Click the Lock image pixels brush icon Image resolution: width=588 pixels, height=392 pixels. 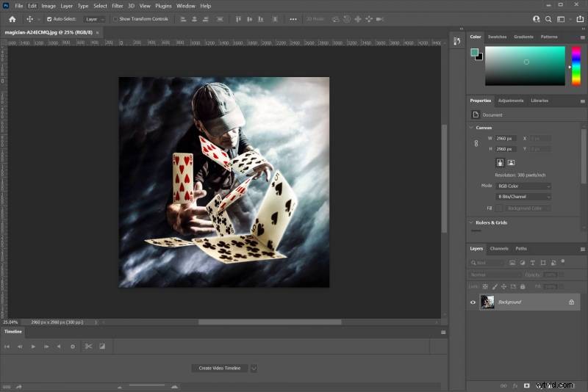[x=495, y=287]
